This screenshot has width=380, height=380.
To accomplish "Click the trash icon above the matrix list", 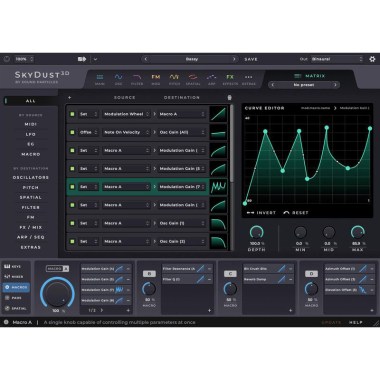I will (229, 98).
